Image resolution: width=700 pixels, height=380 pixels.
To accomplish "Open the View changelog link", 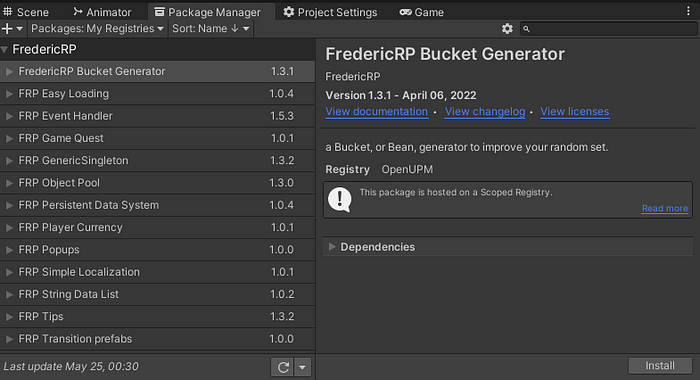I will tap(485, 112).
